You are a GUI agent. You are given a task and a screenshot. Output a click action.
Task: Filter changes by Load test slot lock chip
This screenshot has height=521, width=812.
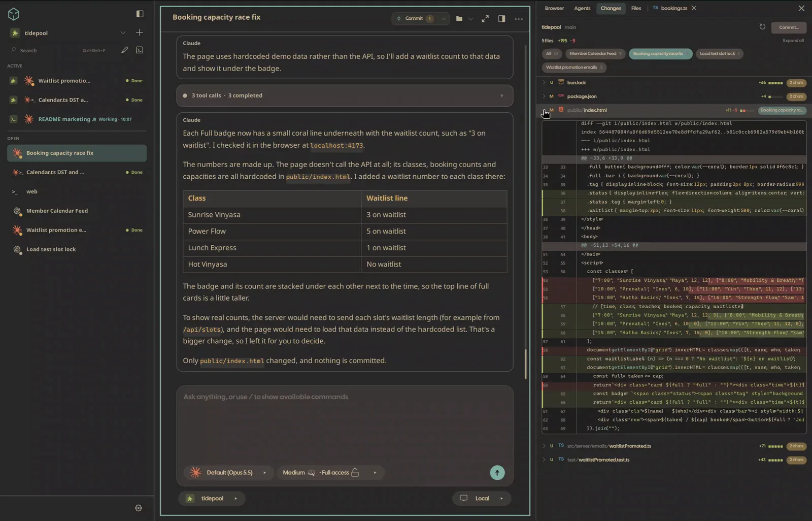coord(719,53)
